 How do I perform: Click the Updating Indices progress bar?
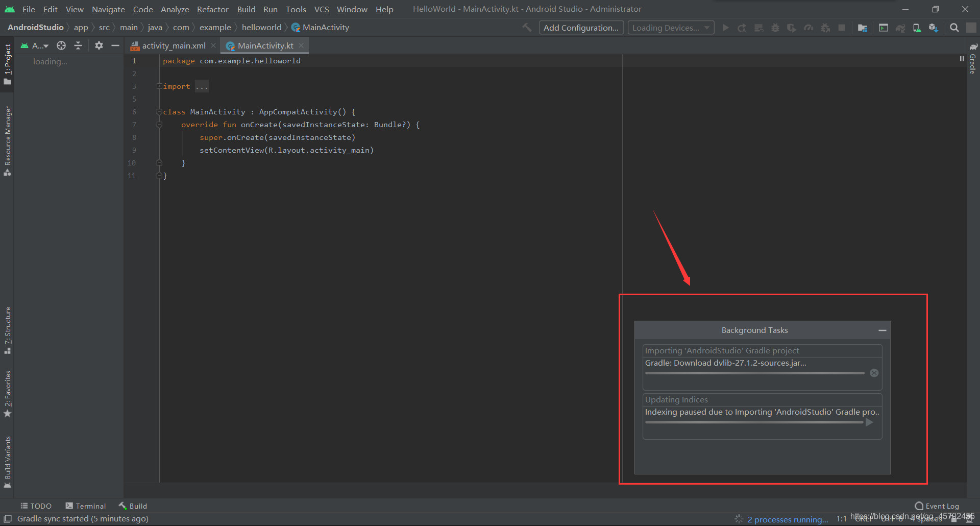(754, 422)
